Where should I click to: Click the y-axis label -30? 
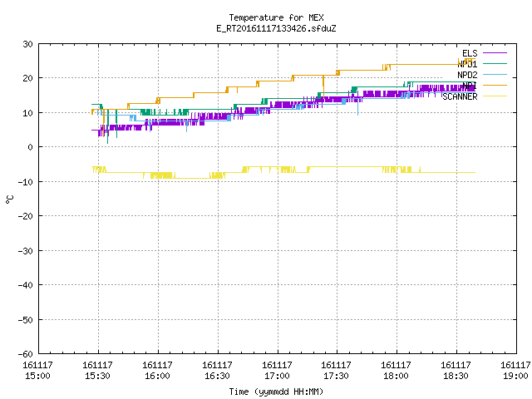pos(26,251)
